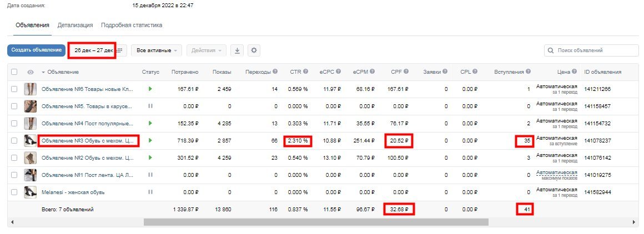The width and height of the screenshot is (644, 234).
Task: Click running status icon of Объявление №2
Action: click(150, 157)
